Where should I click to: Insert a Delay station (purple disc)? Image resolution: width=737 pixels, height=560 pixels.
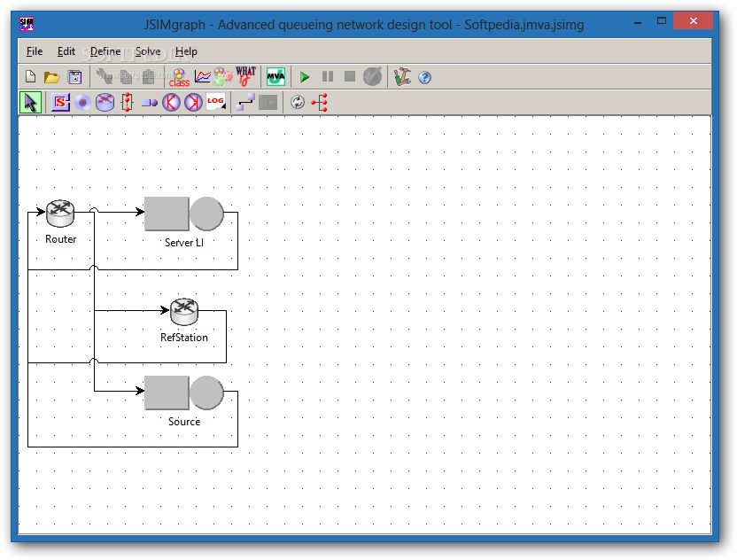(x=82, y=103)
